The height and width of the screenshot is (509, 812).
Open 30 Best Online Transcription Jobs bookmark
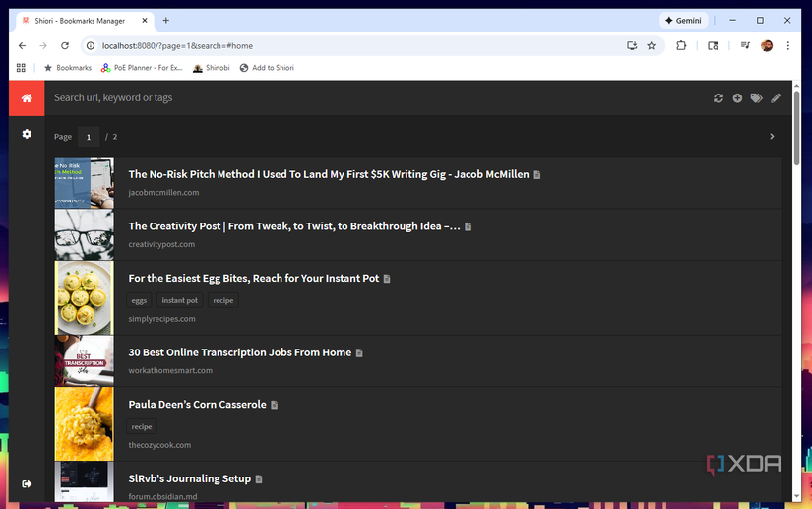click(x=240, y=352)
